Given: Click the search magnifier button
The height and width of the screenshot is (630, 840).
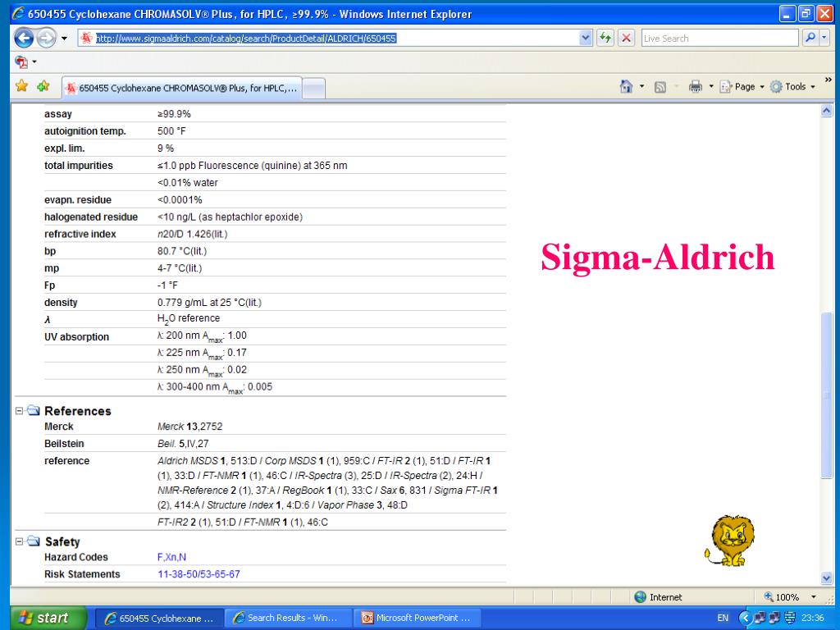Looking at the screenshot, I should tap(810, 38).
